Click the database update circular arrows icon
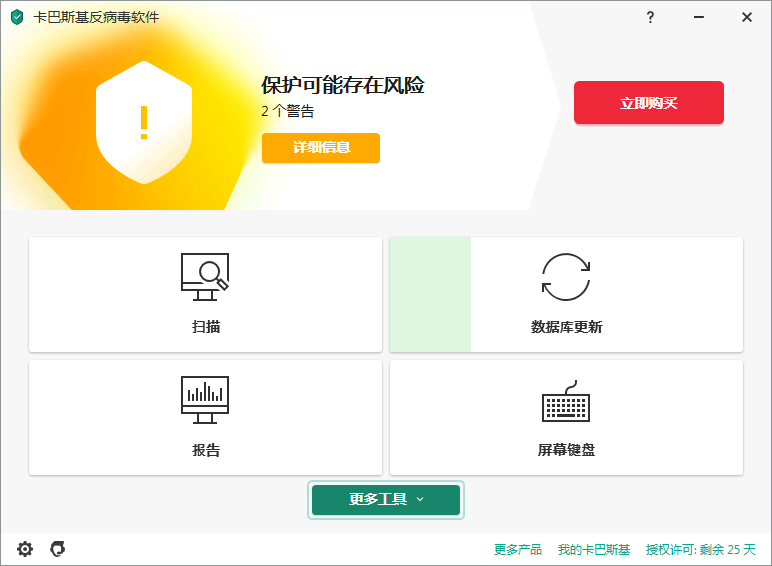 pyautogui.click(x=566, y=277)
